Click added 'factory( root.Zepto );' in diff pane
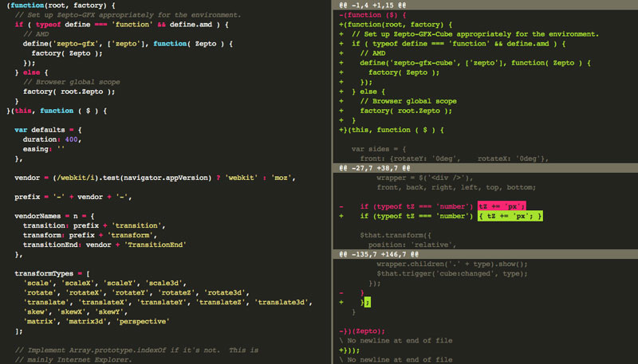 click(x=406, y=111)
